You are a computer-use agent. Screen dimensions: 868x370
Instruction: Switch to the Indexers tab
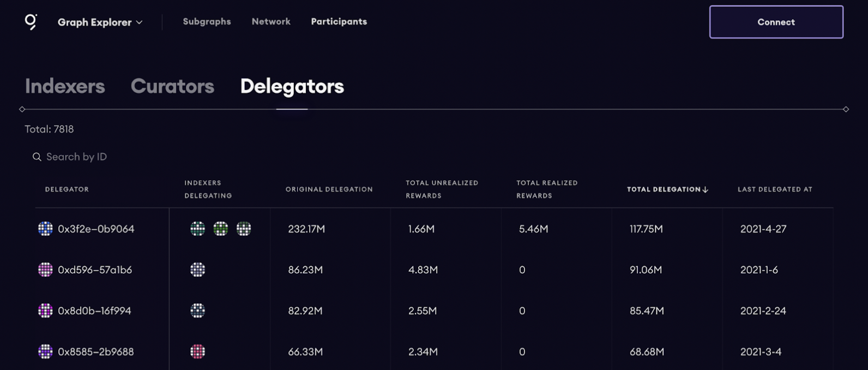click(65, 86)
